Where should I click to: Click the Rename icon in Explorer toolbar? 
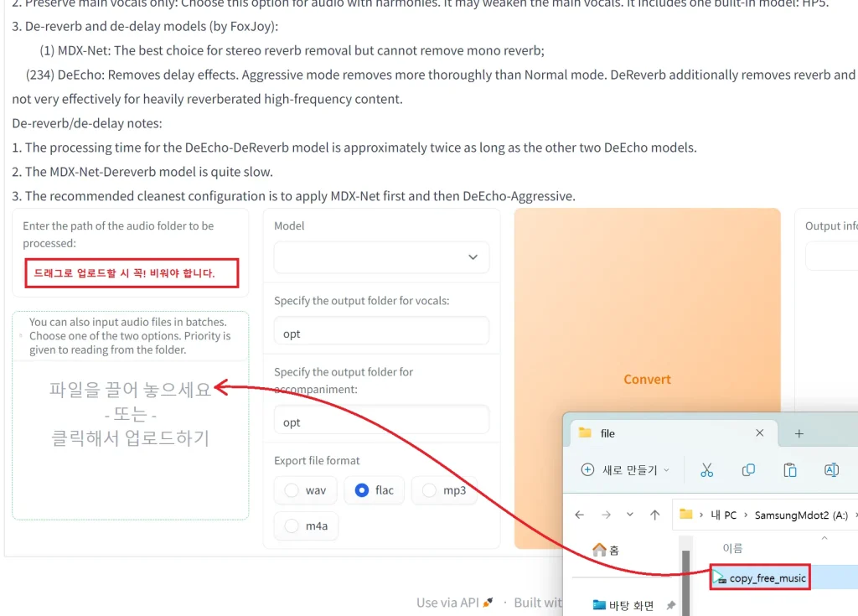[x=831, y=470]
